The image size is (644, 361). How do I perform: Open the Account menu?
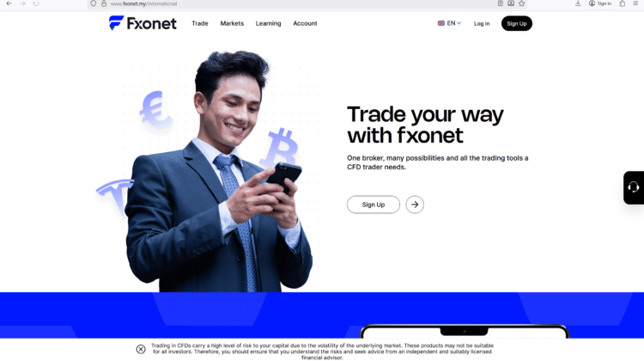click(x=305, y=23)
